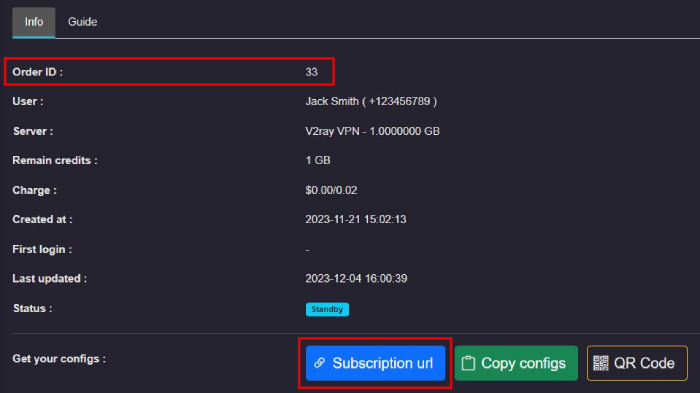Click the Standby status badge
Viewport: 700px width, 393px height.
(x=327, y=309)
